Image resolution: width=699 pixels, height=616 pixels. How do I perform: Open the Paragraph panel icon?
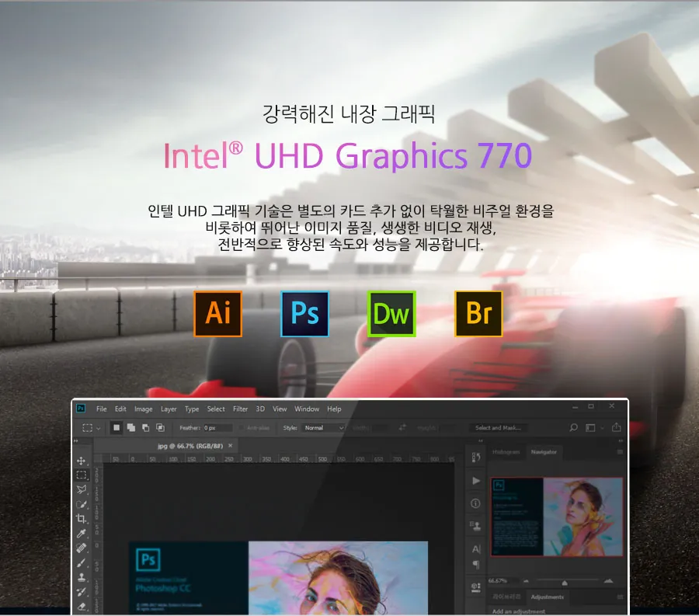[x=476, y=565]
